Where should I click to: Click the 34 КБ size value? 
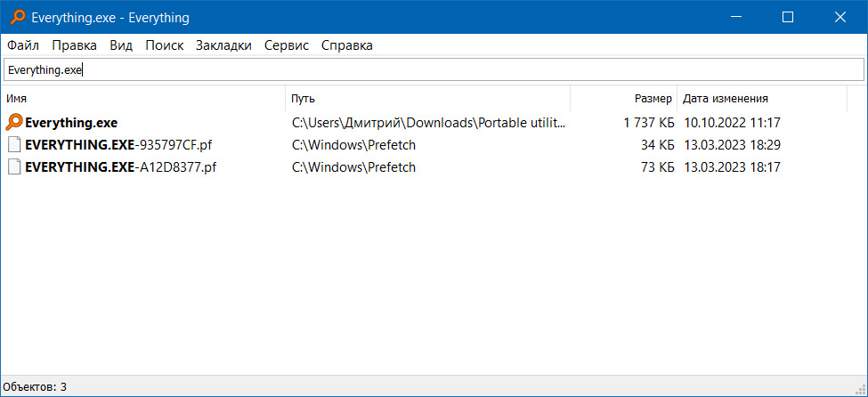(657, 145)
